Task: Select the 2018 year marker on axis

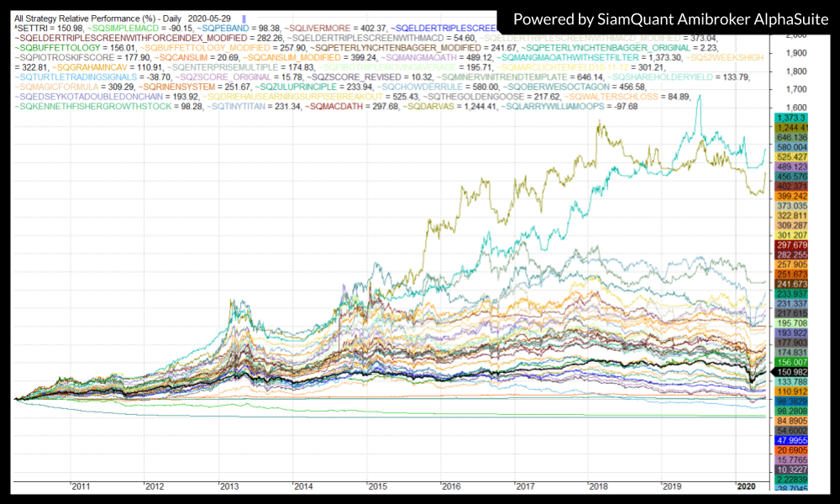Action: (x=599, y=486)
